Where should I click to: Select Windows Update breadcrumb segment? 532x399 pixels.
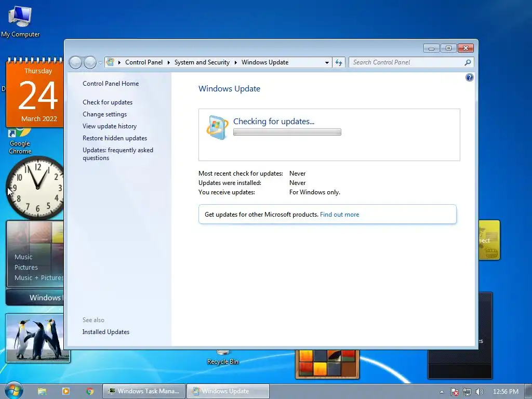tap(265, 62)
